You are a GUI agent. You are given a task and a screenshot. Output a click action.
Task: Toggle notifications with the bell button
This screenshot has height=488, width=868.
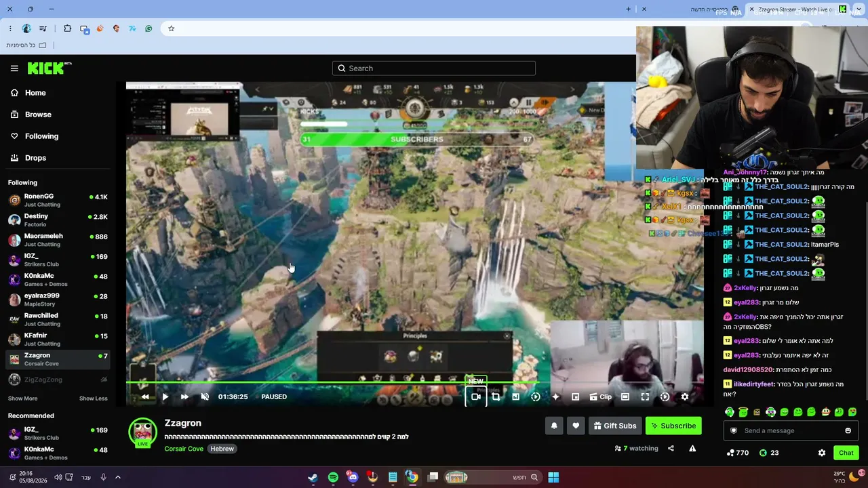pos(554,426)
